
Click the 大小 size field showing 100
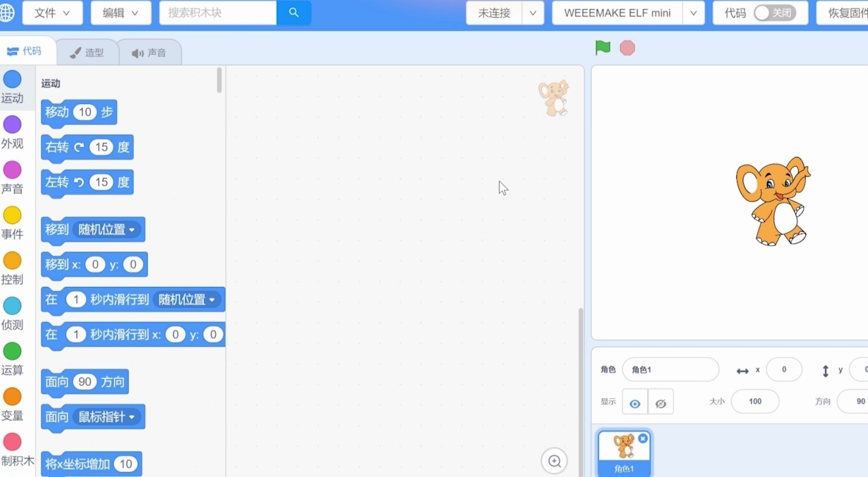tap(755, 402)
